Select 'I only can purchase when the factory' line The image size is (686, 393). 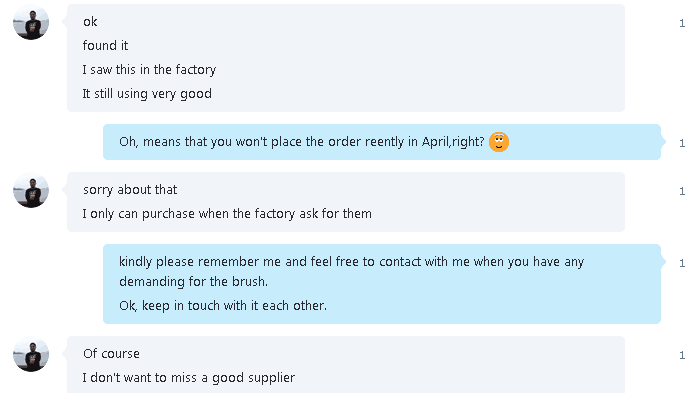coord(227,214)
